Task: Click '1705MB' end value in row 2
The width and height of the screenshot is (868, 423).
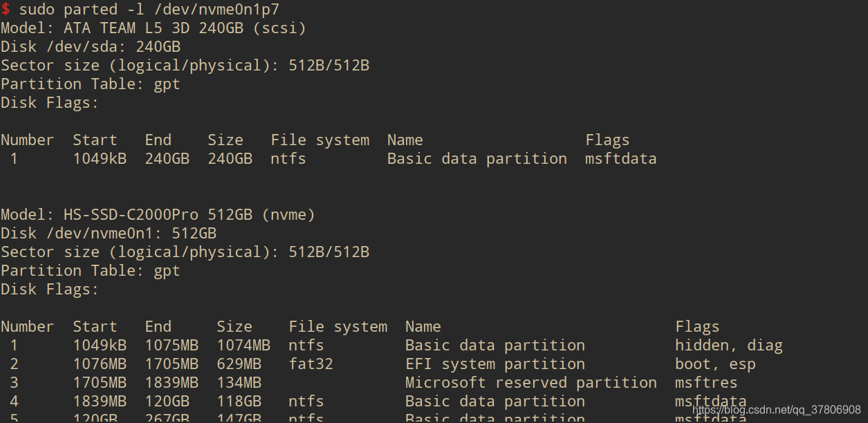Action: (172, 364)
